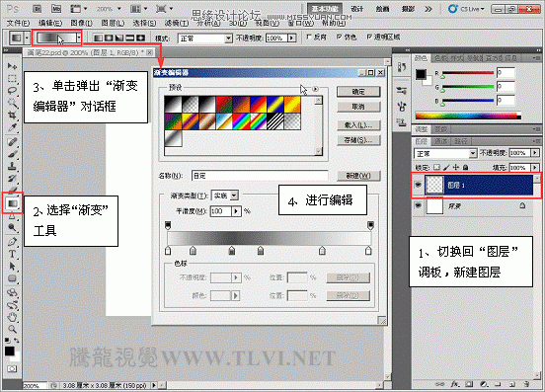Select the Brush tool
The height and width of the screenshot is (392, 545).
click(x=12, y=154)
